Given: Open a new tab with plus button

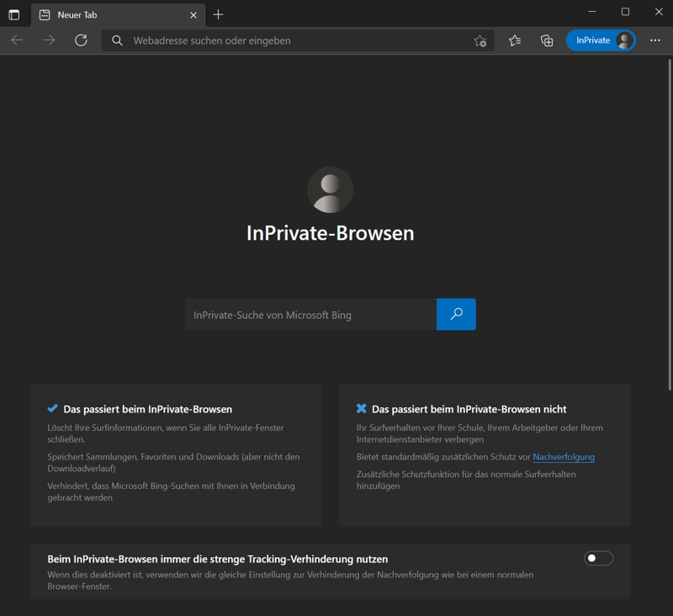Looking at the screenshot, I should (219, 14).
